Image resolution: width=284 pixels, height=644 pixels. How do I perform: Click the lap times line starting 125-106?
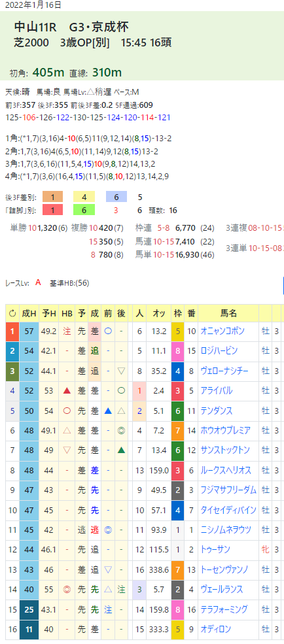pos(88,118)
